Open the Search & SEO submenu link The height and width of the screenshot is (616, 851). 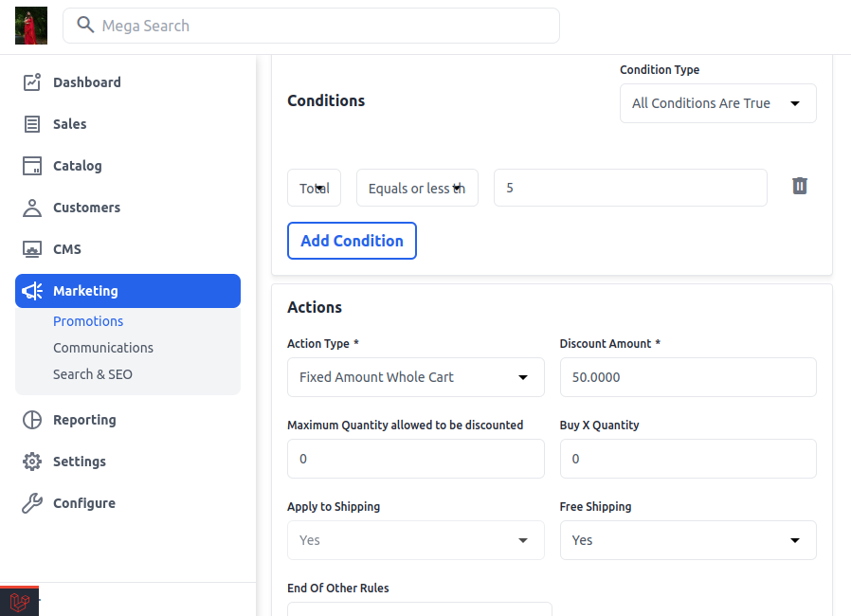click(x=92, y=374)
